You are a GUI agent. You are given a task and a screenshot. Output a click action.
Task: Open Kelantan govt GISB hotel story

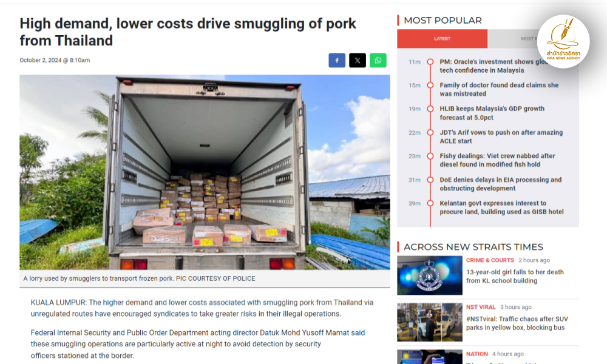[502, 207]
